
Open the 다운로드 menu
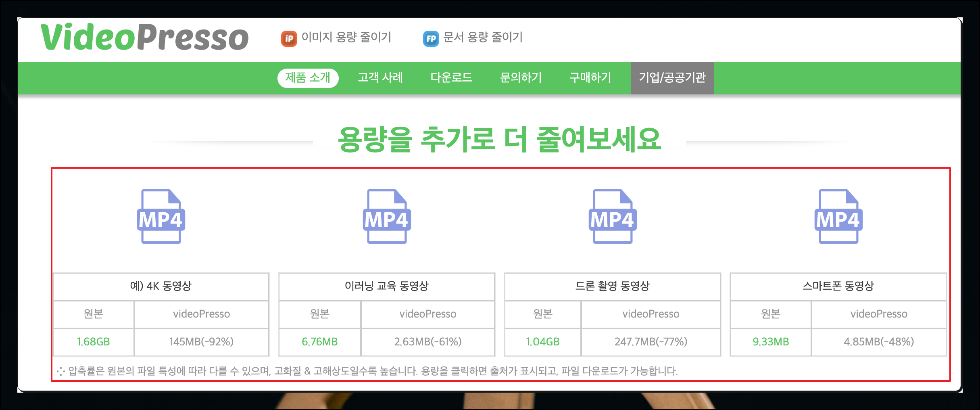(x=451, y=77)
